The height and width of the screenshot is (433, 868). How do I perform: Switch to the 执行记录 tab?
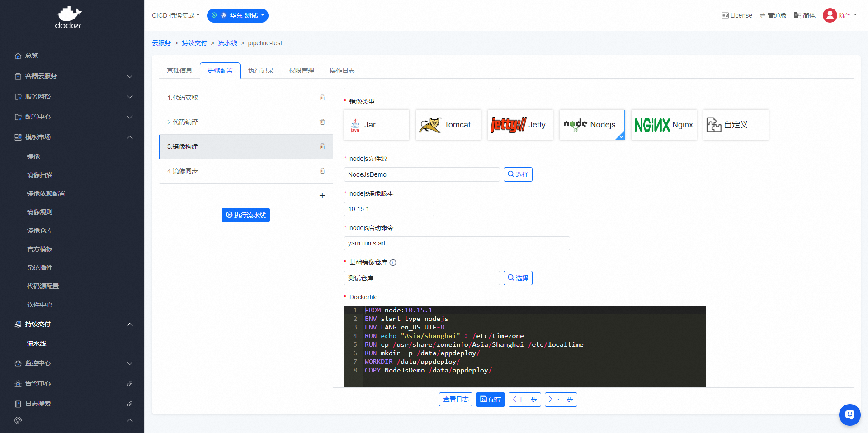pos(261,71)
